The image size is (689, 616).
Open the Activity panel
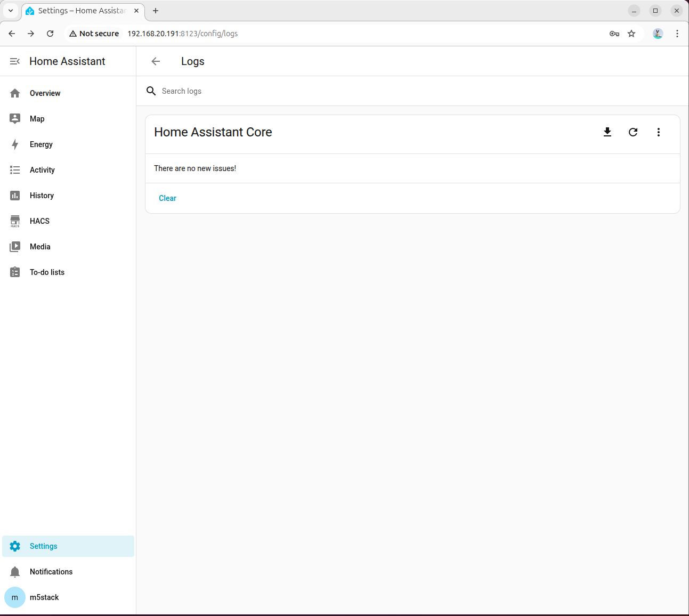click(x=42, y=170)
